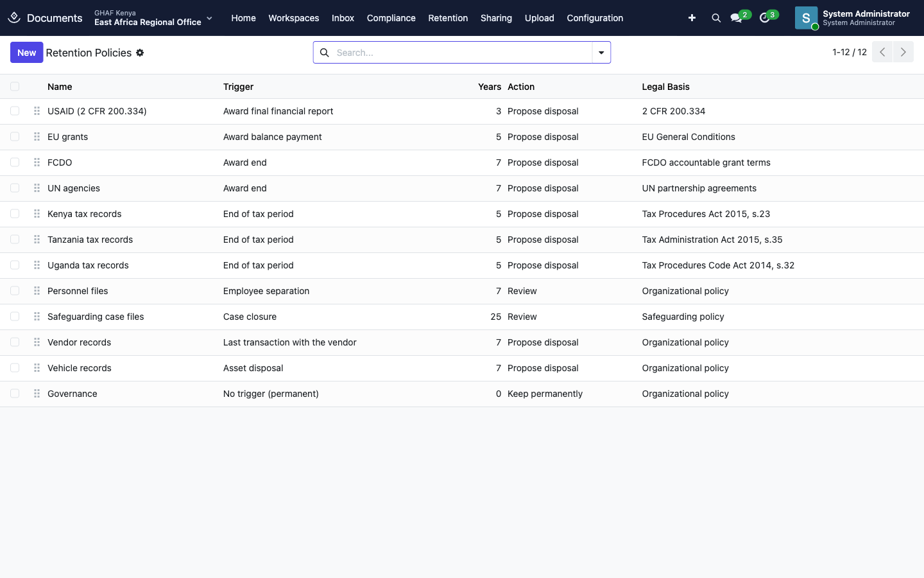Grab the drag handle for USAID row

37,111
